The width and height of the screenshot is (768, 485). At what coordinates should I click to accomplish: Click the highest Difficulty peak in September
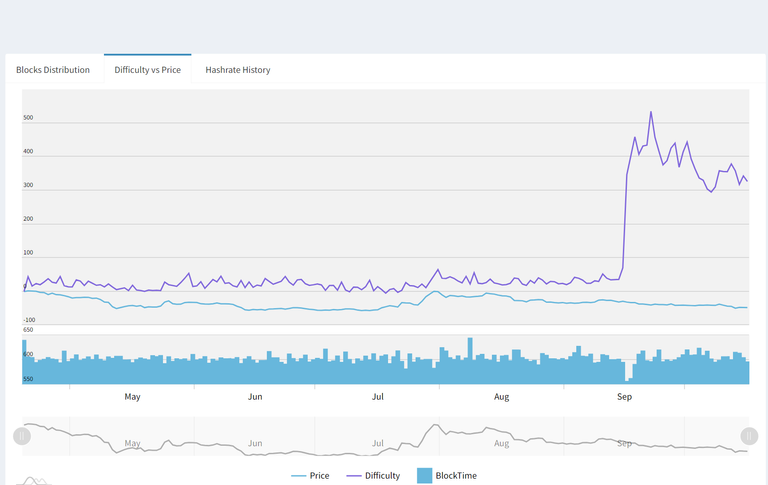651,112
